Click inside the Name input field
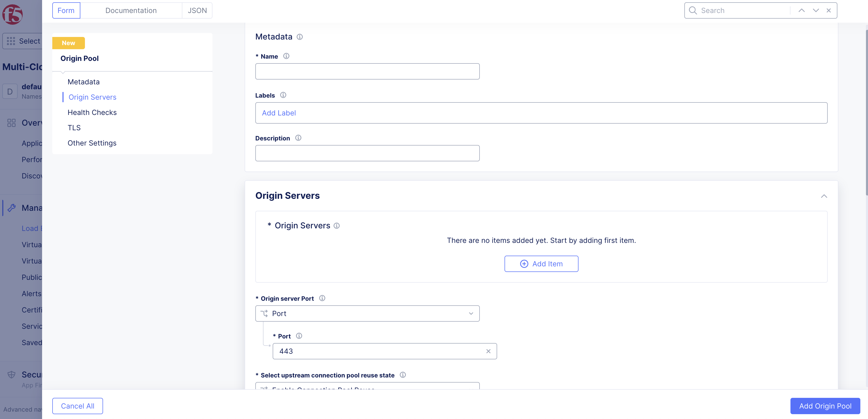The width and height of the screenshot is (868, 419). click(367, 71)
